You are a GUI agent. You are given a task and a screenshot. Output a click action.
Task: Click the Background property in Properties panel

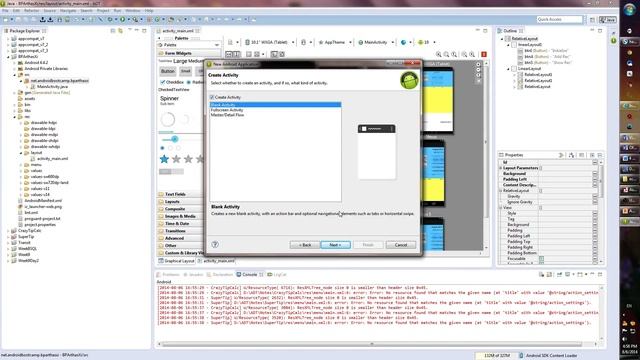514,173
